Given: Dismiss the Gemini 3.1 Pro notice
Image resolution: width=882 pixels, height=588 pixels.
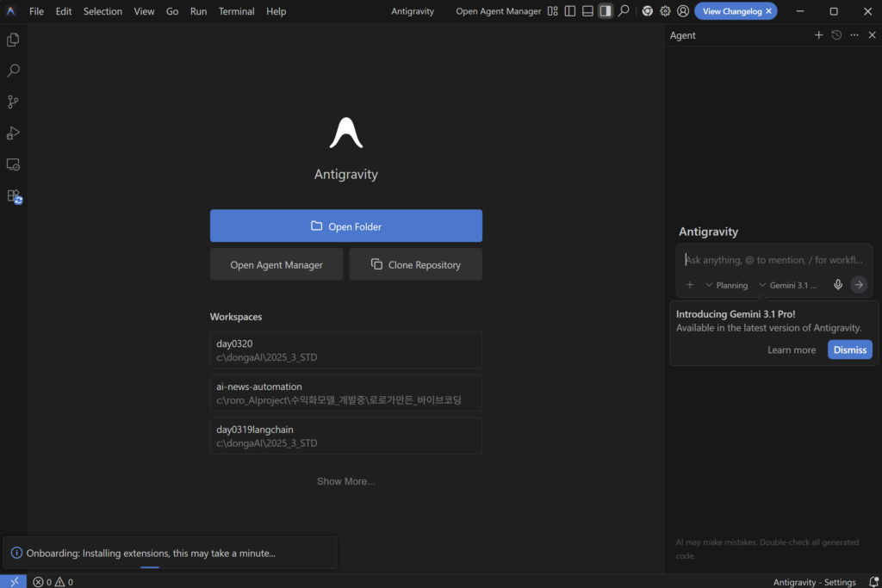Looking at the screenshot, I should [850, 350].
